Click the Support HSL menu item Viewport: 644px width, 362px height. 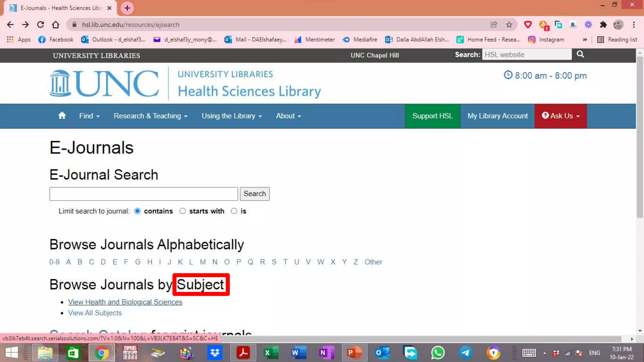coord(432,116)
